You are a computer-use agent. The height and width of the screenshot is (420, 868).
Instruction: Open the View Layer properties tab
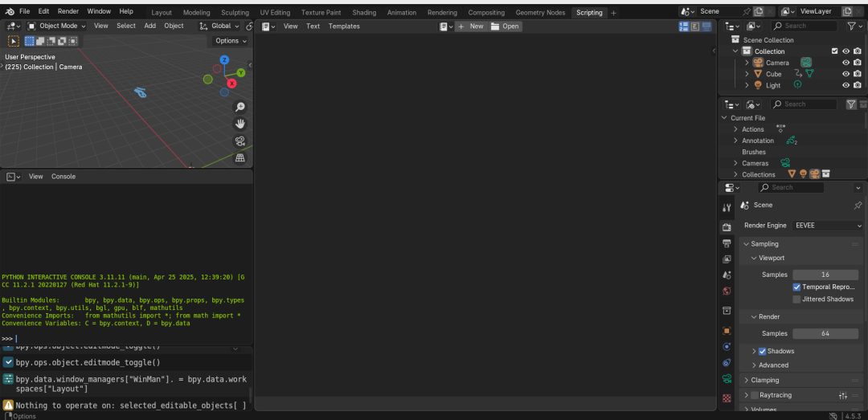pyautogui.click(x=727, y=259)
